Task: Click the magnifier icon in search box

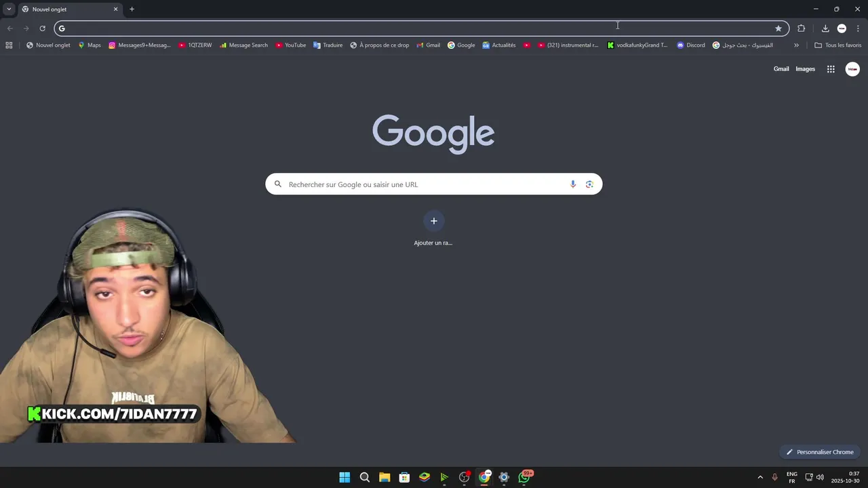Action: click(x=277, y=184)
